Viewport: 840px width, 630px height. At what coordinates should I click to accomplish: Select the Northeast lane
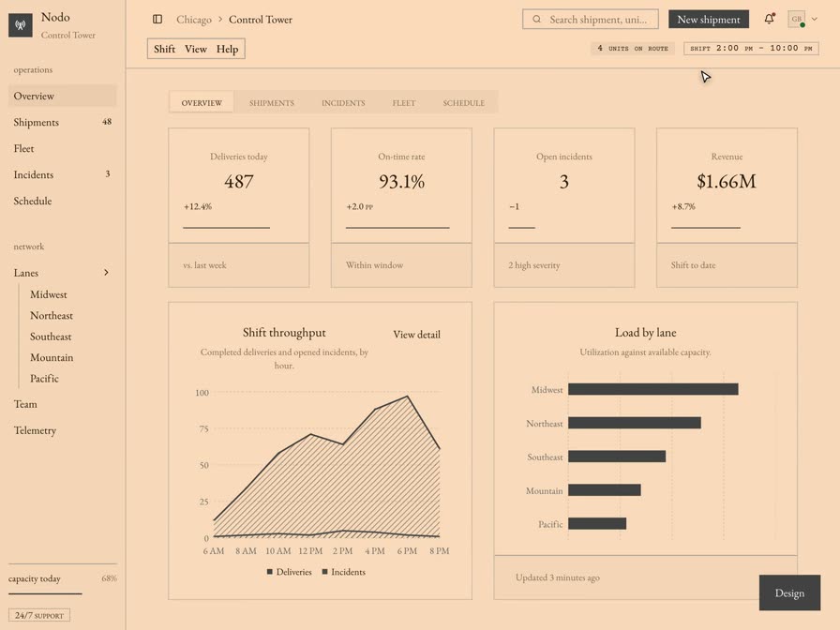(x=52, y=315)
